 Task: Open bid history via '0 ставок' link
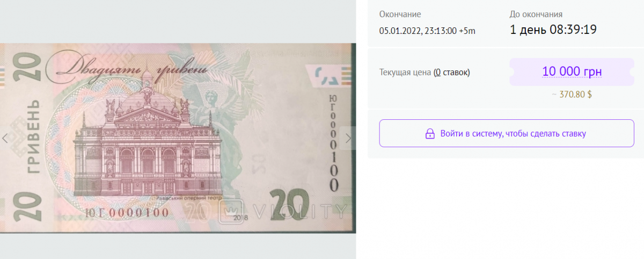coord(452,72)
